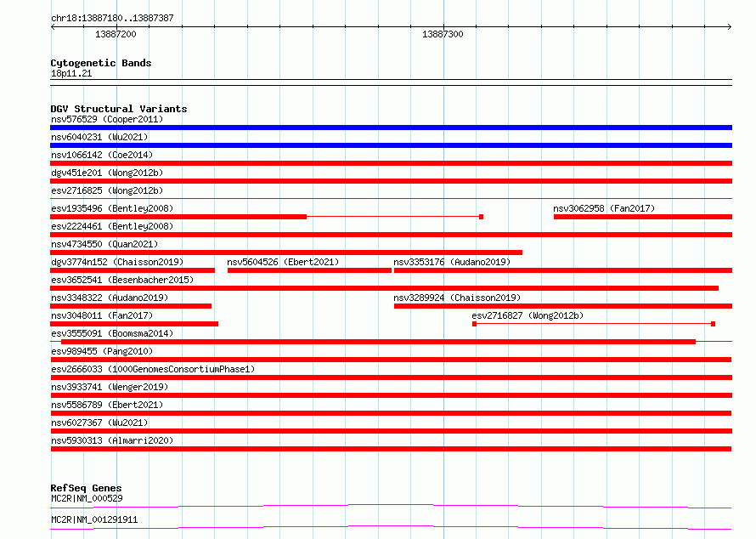Click the nsv3353176 (Audano2019) label
The height and width of the screenshot is (539, 756).
(452, 262)
